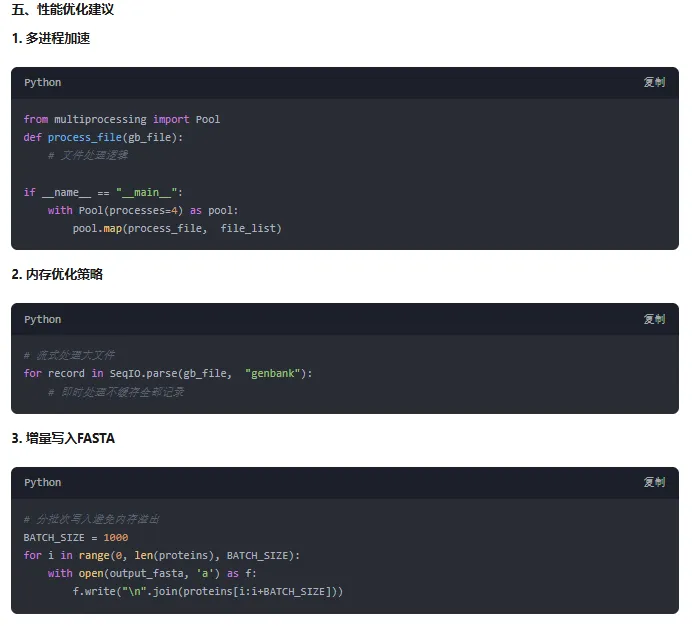Click the line 'from multiprocessing import Pool'

coord(122,119)
